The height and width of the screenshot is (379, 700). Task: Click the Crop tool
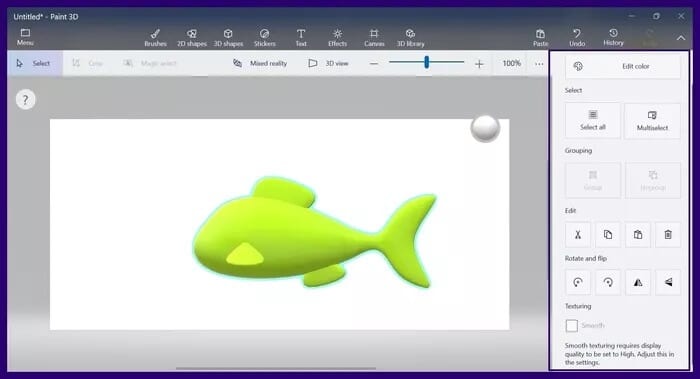88,63
